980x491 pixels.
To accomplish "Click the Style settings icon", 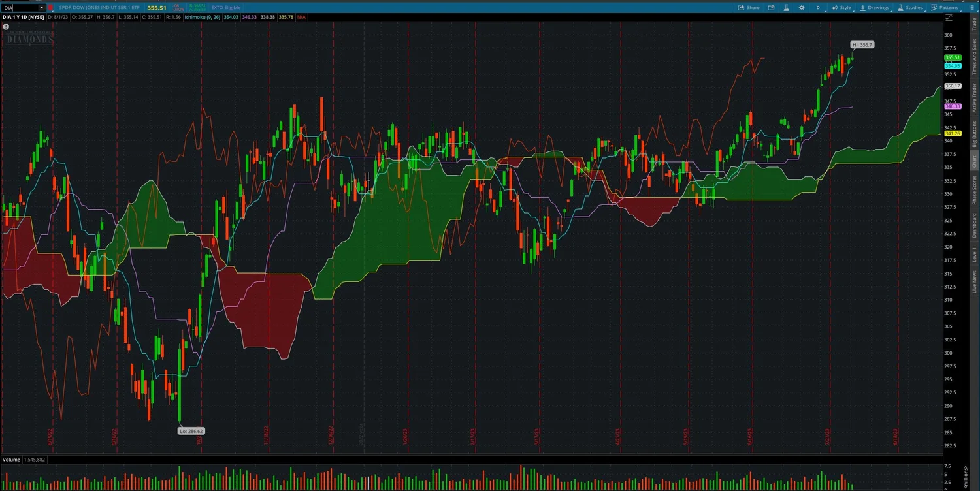I will tap(842, 7).
